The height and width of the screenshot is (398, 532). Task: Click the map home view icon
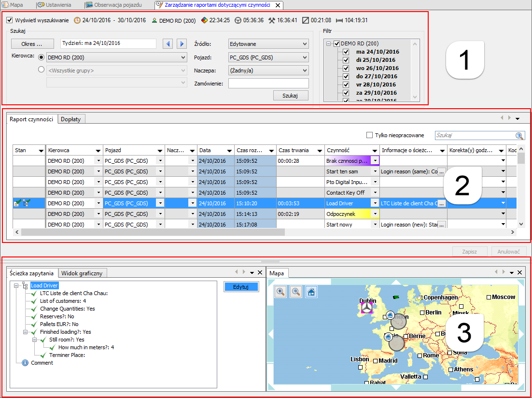pos(311,292)
